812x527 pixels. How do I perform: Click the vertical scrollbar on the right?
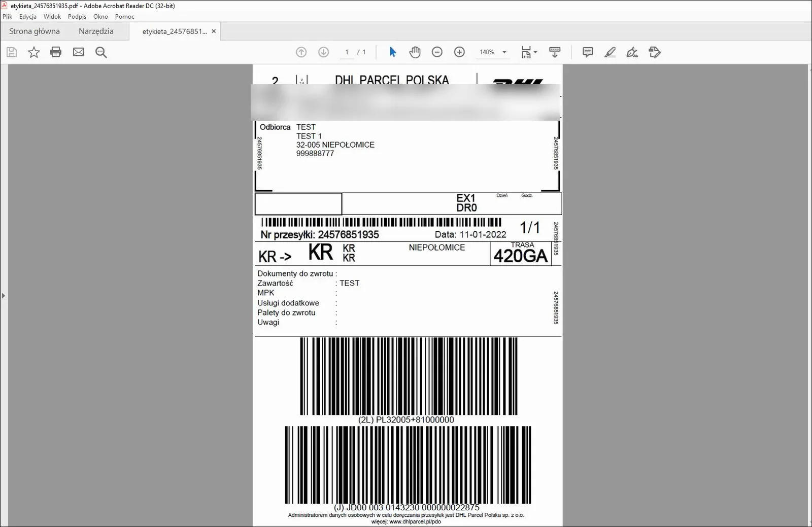click(809, 294)
